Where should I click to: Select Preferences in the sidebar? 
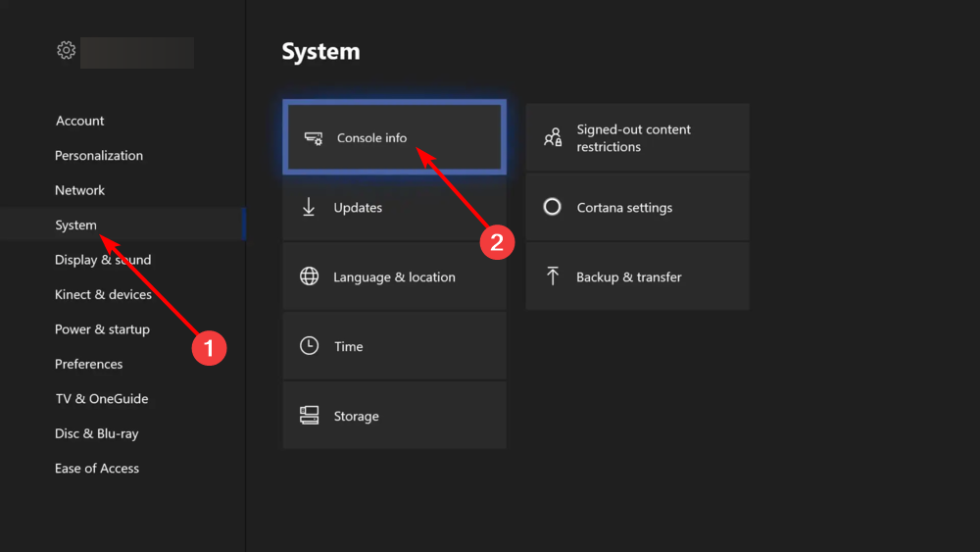pyautogui.click(x=89, y=364)
